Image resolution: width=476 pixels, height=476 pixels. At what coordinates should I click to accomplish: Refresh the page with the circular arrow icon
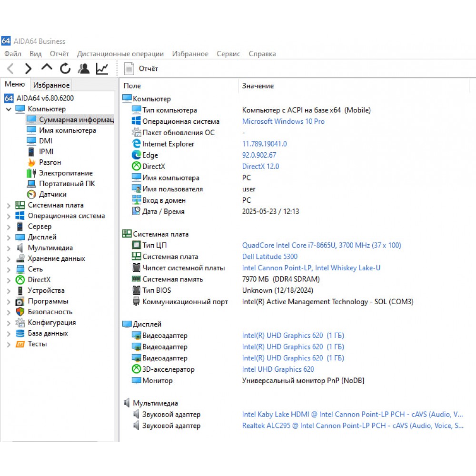pyautogui.click(x=65, y=69)
